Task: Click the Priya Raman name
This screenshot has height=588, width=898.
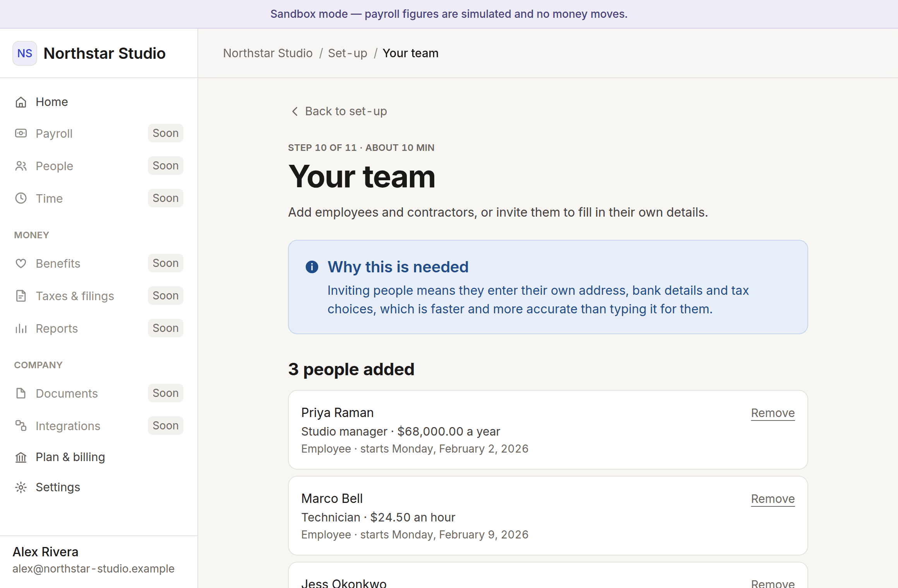Action: [x=338, y=413]
